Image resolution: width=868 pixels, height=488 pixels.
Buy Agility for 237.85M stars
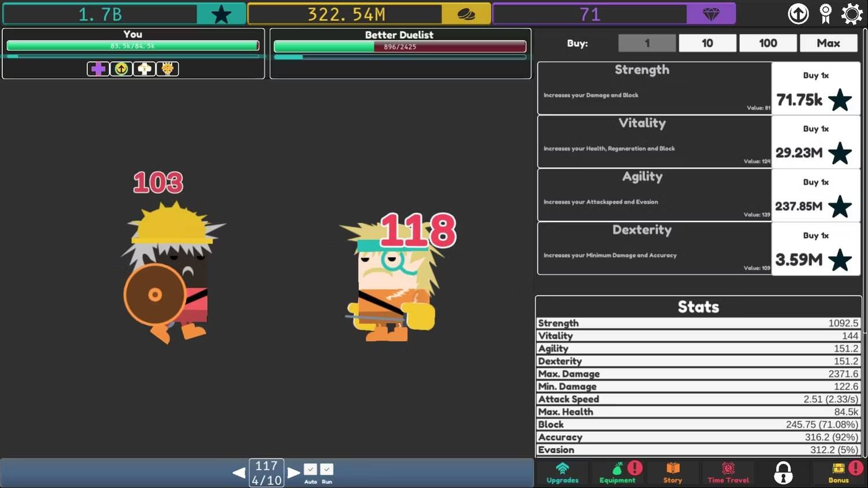click(x=816, y=195)
